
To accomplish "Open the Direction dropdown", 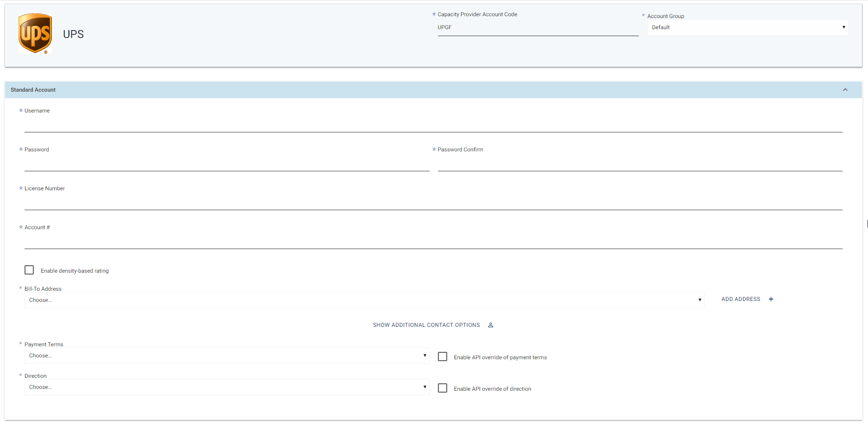I will click(x=226, y=387).
